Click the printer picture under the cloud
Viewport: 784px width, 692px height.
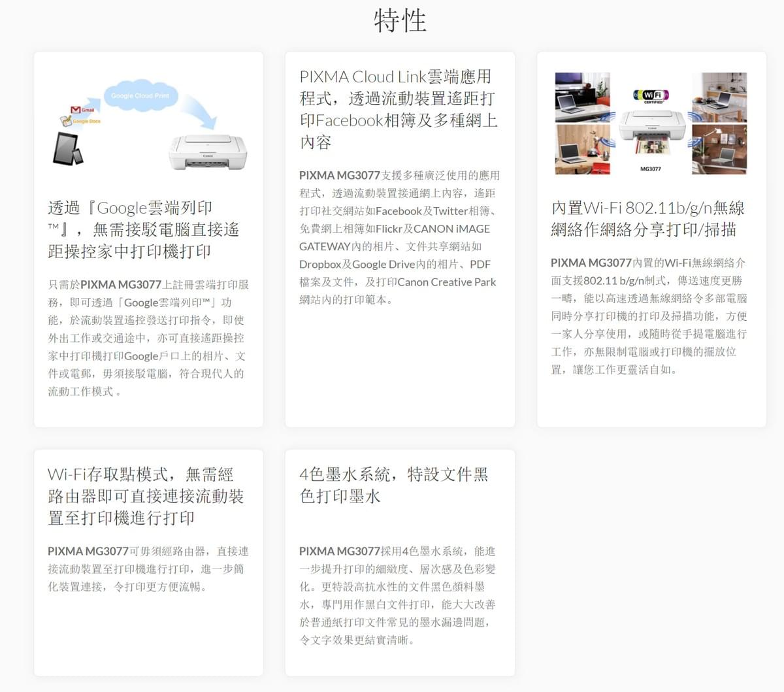[208, 152]
